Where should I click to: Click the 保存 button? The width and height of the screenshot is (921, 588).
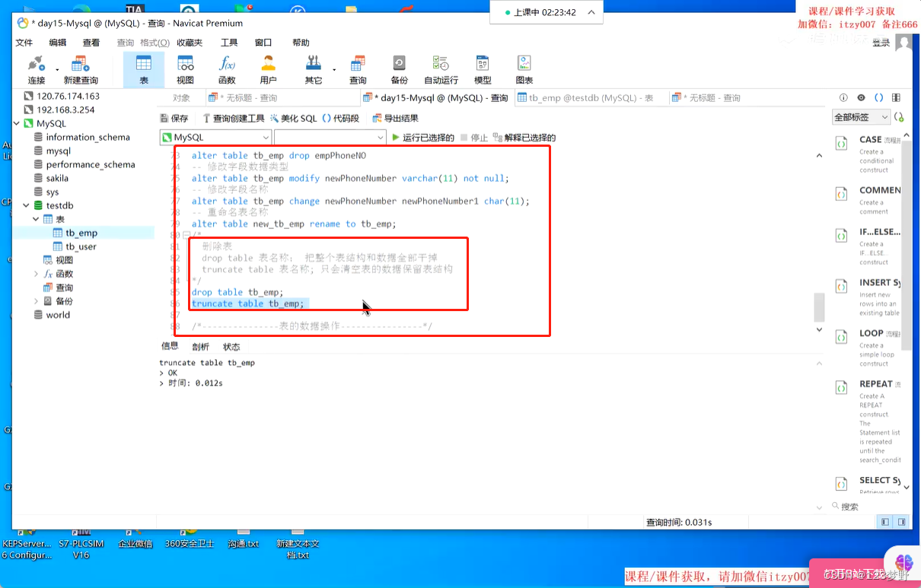point(174,118)
